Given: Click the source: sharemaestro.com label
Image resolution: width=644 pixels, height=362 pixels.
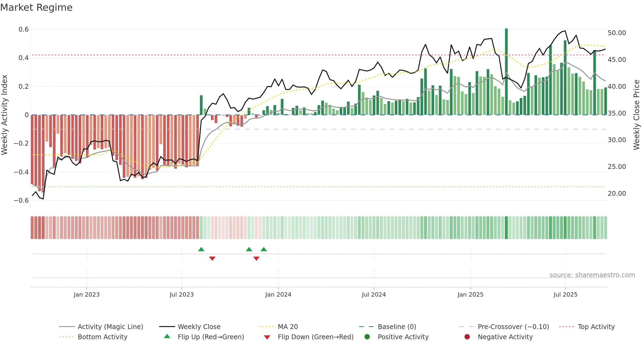Looking at the screenshot, I should tap(592, 275).
